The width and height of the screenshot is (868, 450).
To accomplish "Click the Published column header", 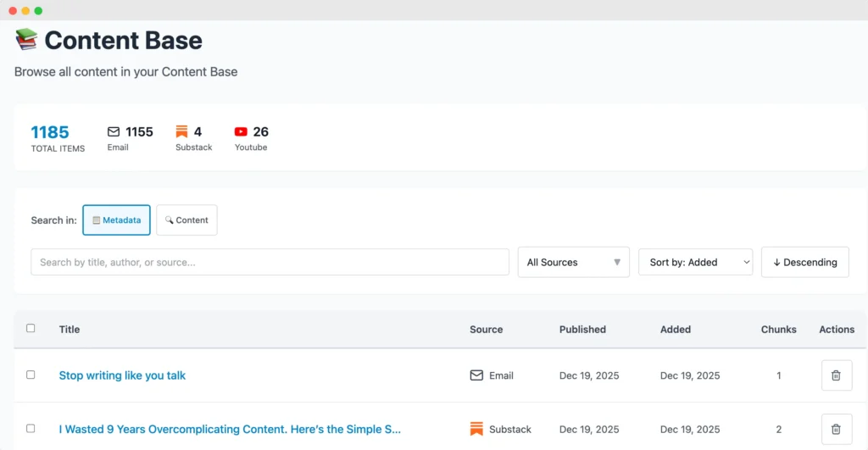I will click(582, 329).
